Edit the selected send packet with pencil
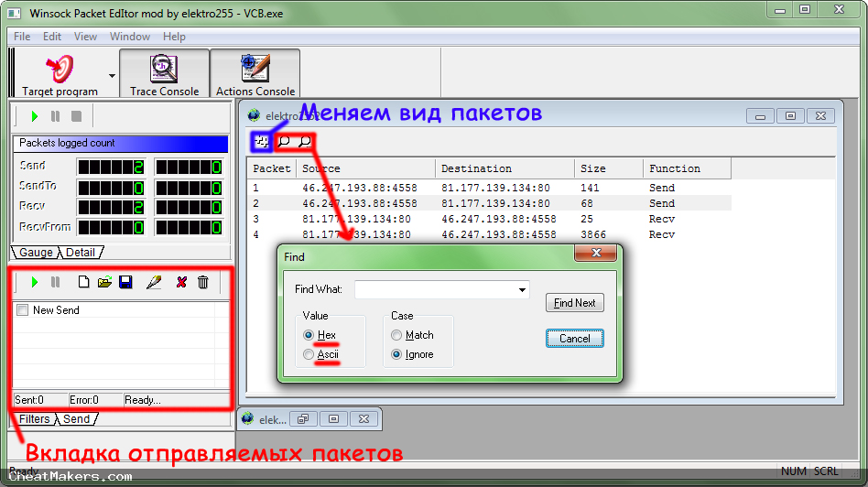 point(154,282)
